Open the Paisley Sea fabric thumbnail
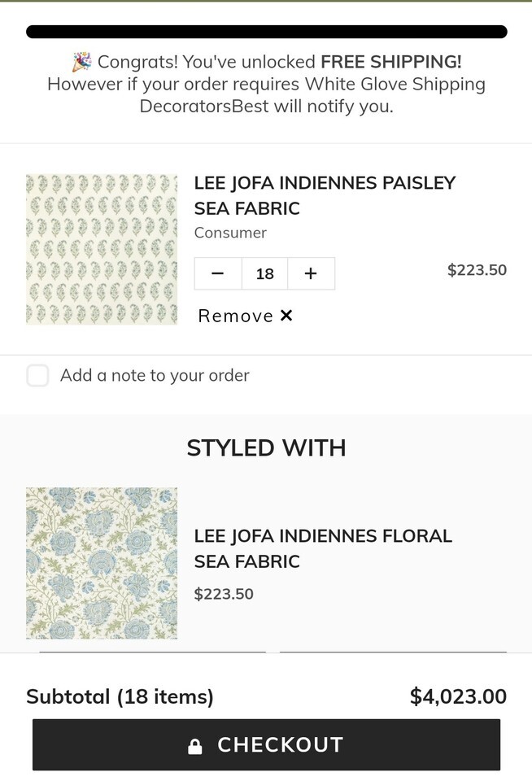 (102, 249)
